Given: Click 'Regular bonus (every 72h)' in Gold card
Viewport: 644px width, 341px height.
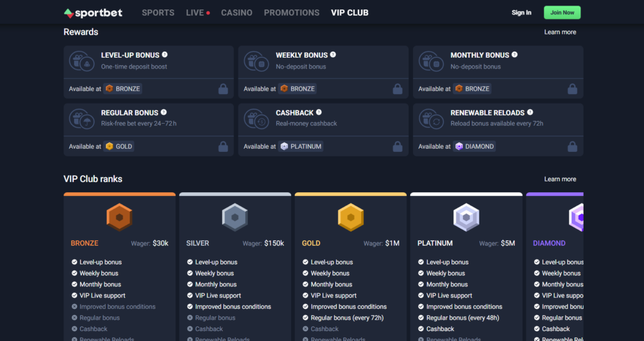Looking at the screenshot, I should click(x=347, y=318).
